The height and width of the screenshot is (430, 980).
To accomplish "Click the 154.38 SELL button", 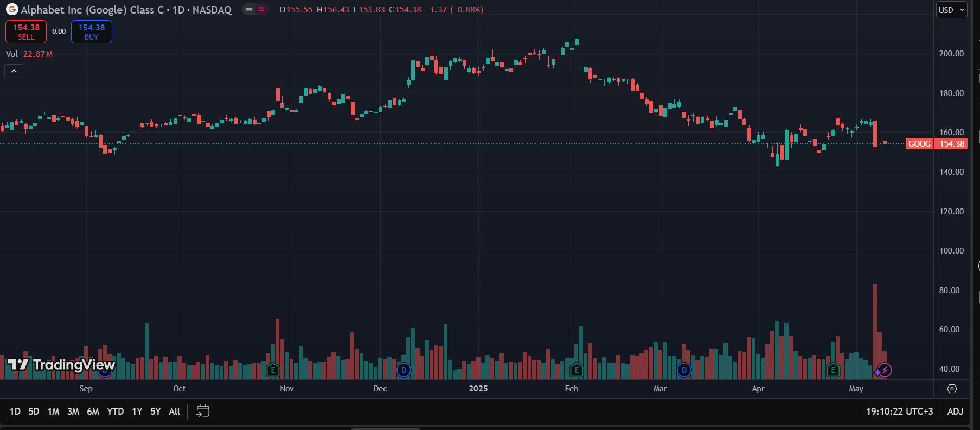I will [x=26, y=31].
